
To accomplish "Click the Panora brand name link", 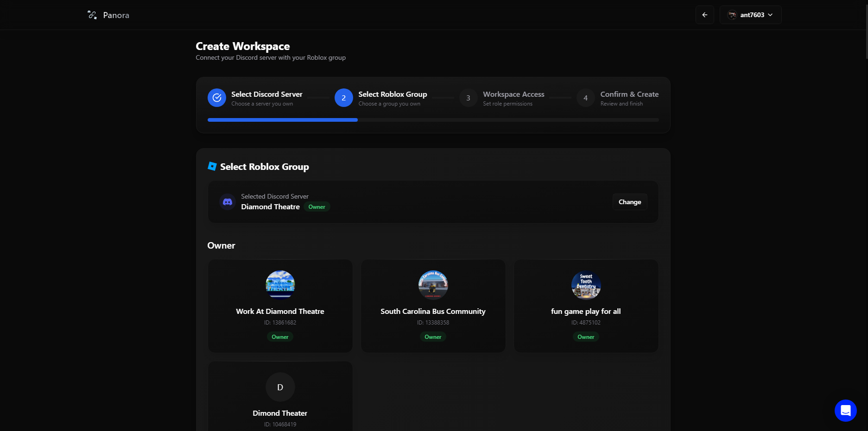I will coord(116,15).
